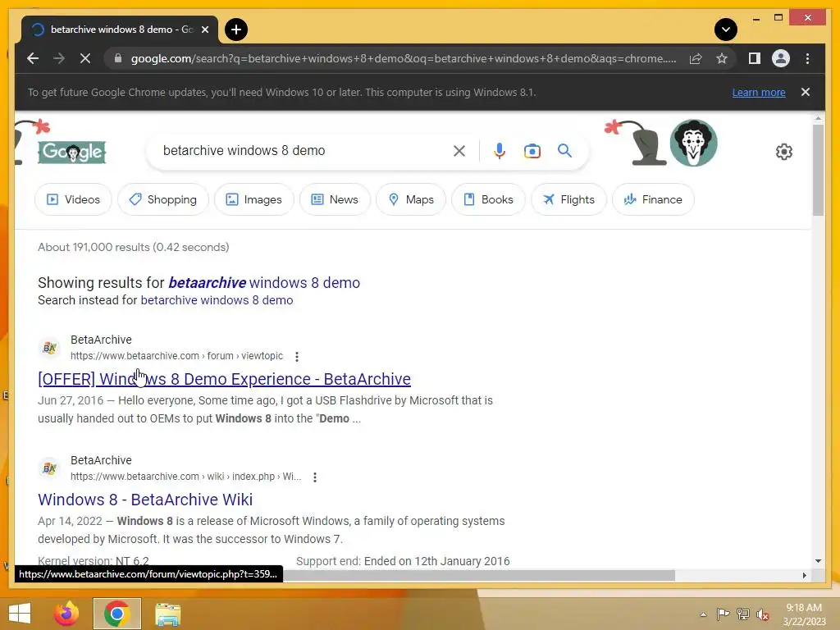Click the scroll up arrow
The width and height of the screenshot is (840, 630).
(818, 118)
